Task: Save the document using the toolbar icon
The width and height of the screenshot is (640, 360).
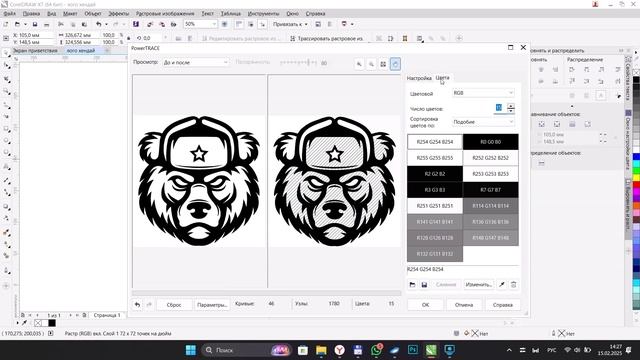Action: tap(35, 24)
